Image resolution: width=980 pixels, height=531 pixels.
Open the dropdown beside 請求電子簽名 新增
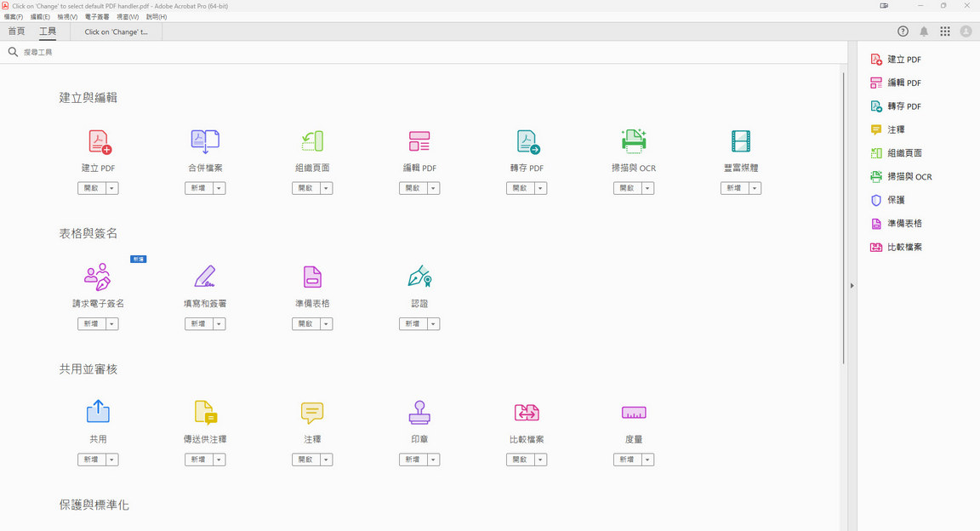pos(113,323)
